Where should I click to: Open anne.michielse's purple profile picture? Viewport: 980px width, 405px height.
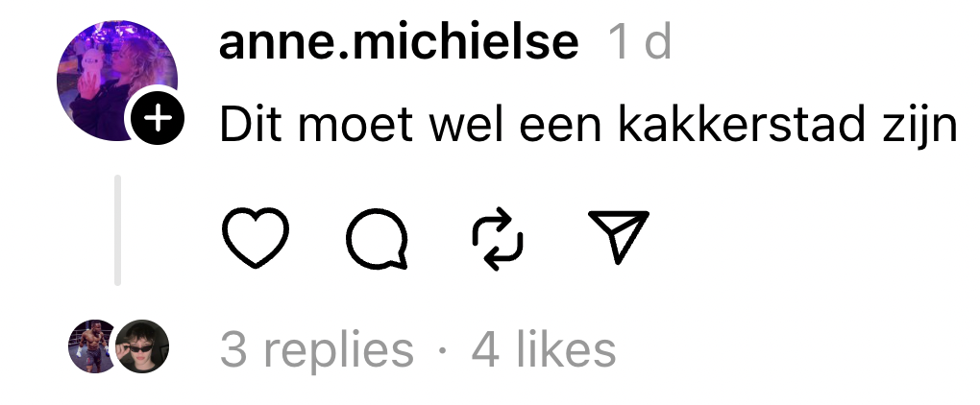pyautogui.click(x=117, y=80)
